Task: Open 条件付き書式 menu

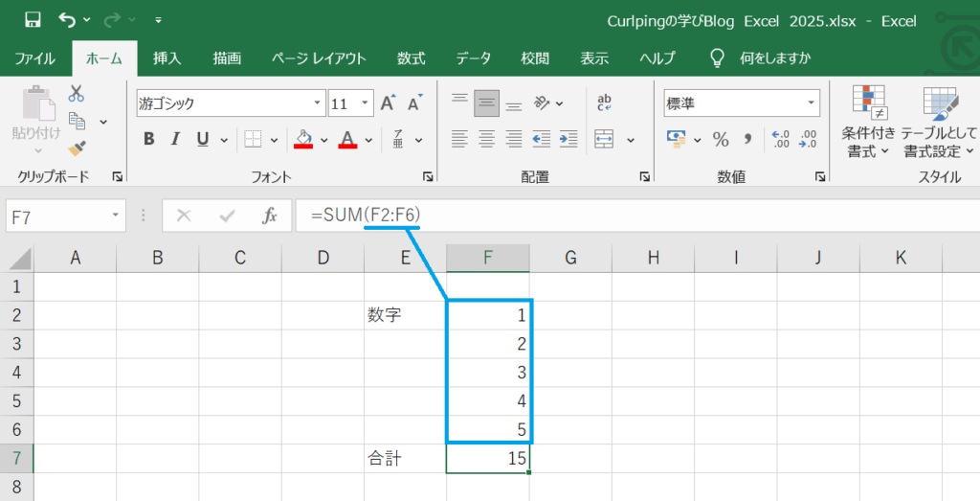Action: (x=868, y=122)
